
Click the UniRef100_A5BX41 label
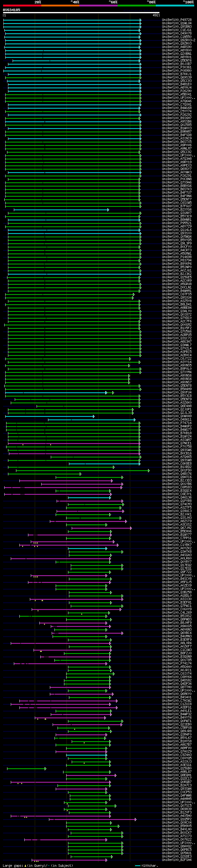click(x=177, y=94)
